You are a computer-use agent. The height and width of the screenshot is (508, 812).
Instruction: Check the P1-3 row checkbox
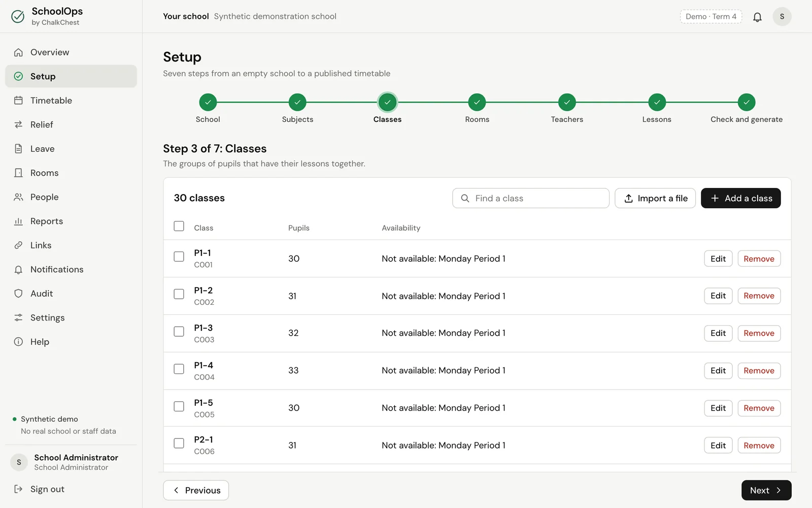point(179,331)
